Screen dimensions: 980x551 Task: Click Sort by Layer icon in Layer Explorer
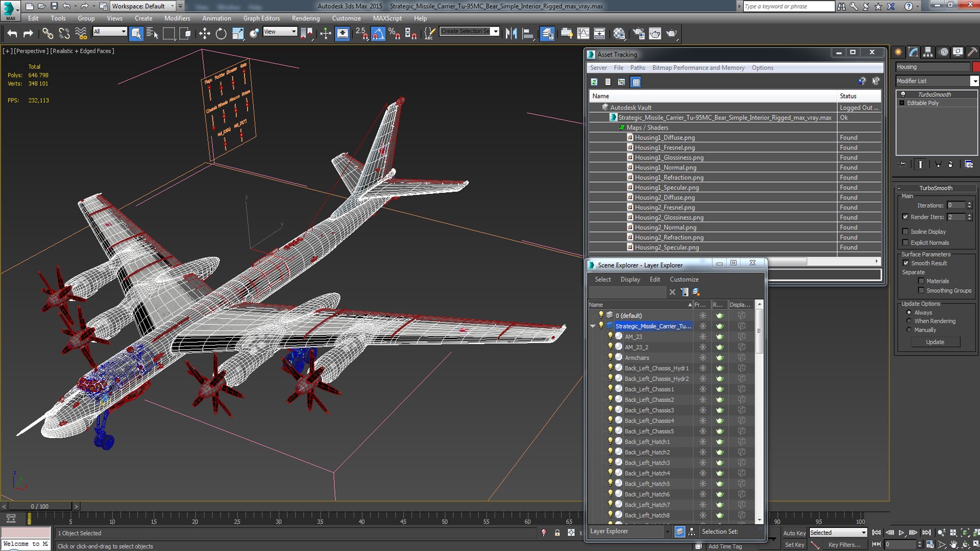(679, 532)
